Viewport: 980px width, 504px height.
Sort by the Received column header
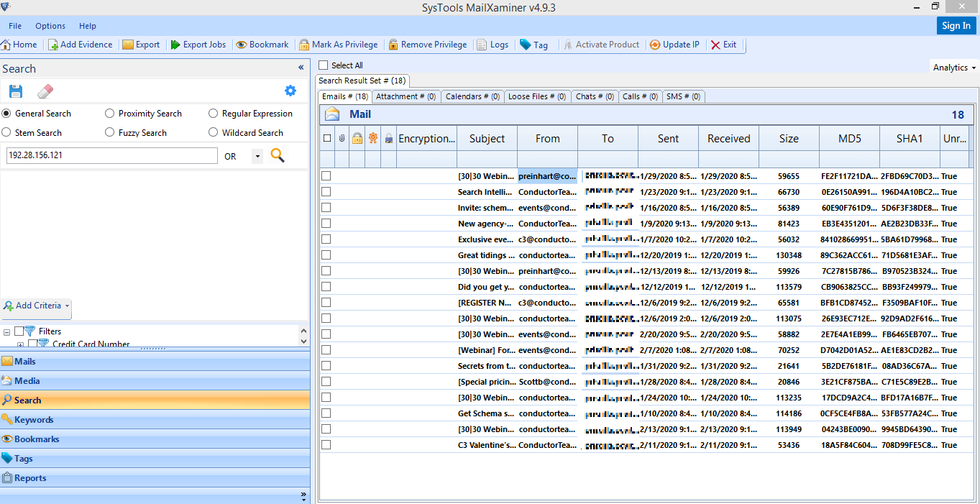pyautogui.click(x=728, y=139)
